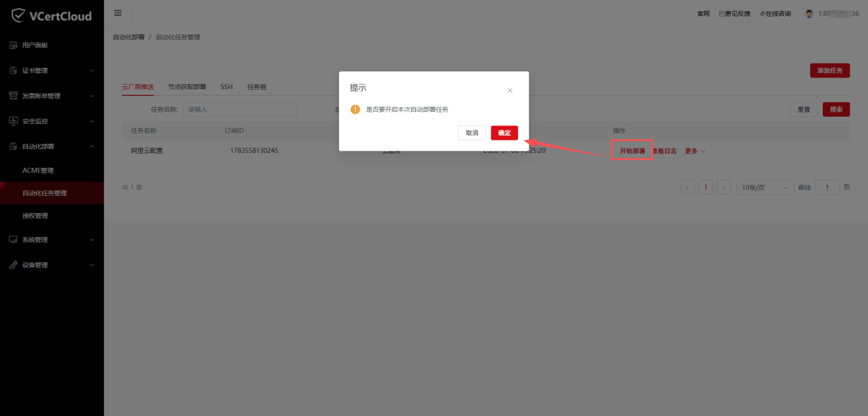Focus the 任务名称 input field

tap(240, 110)
